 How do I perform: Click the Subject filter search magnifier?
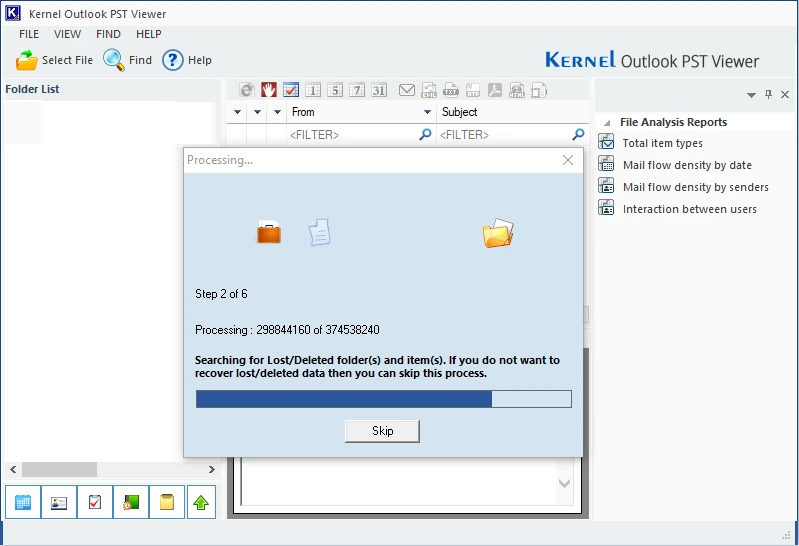coord(578,135)
